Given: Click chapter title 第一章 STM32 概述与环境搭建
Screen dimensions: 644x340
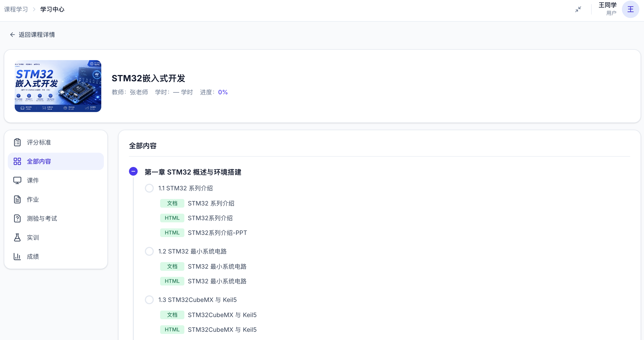Looking at the screenshot, I should pos(193,172).
